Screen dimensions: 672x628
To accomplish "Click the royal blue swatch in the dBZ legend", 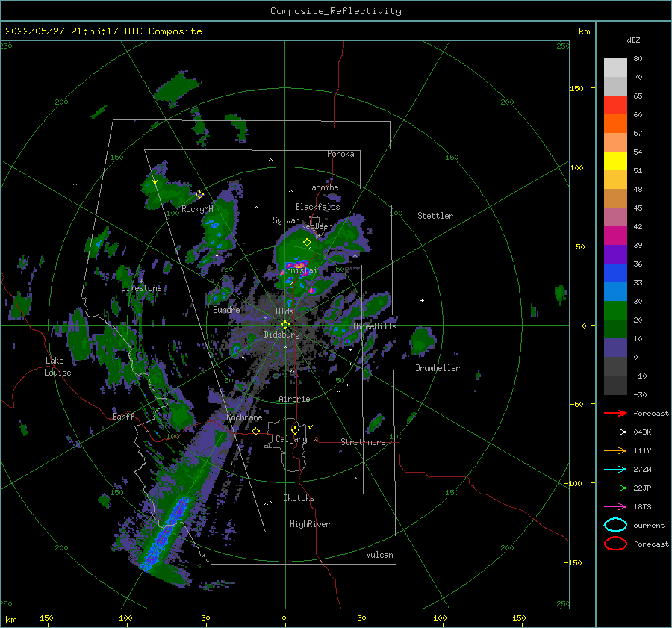I will click(x=615, y=273).
